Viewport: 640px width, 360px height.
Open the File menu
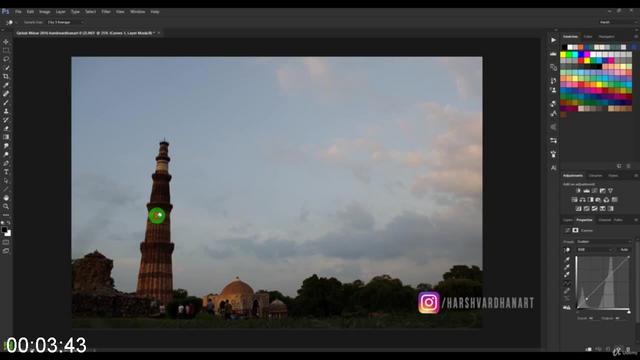18,12
